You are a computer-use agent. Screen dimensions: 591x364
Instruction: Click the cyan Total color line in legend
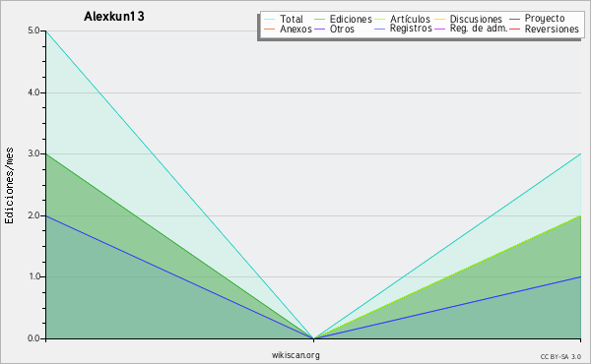click(x=270, y=20)
